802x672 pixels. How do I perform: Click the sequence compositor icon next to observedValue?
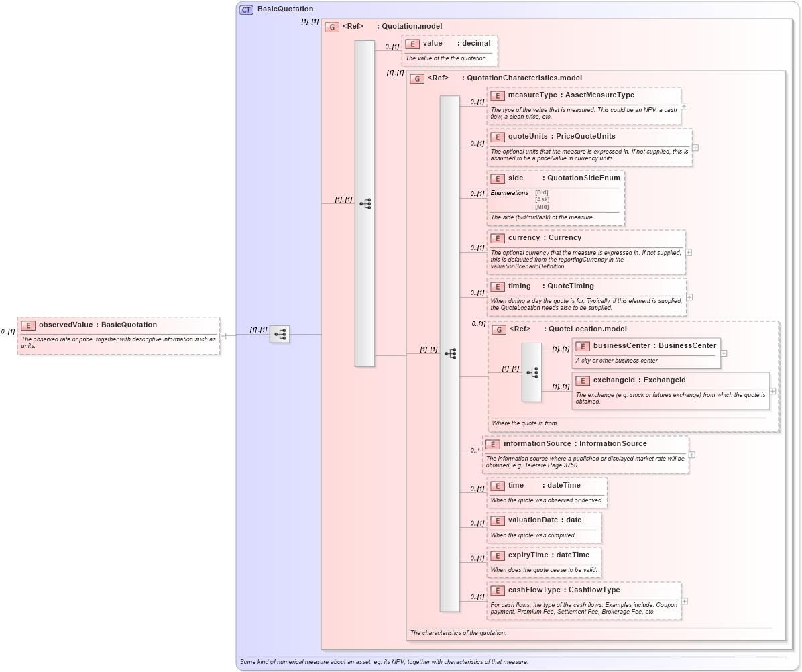click(278, 334)
